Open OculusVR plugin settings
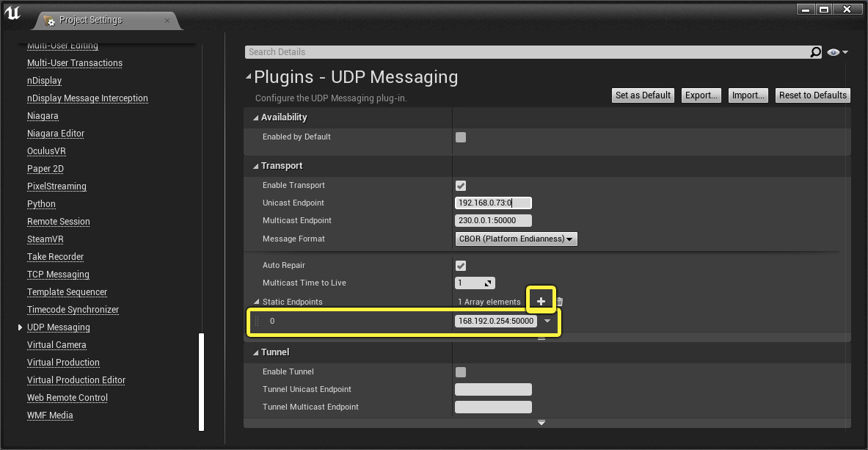Screen dimensions: 868x450 46,151
